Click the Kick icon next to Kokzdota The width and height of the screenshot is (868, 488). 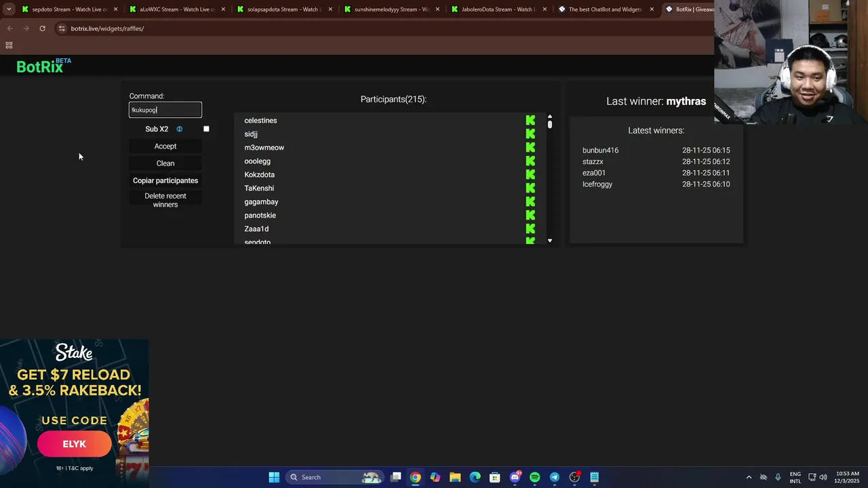pyautogui.click(x=530, y=175)
